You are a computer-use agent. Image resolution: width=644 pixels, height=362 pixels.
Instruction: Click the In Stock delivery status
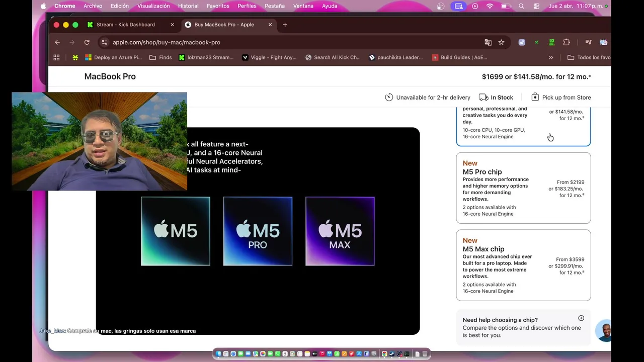[496, 98]
